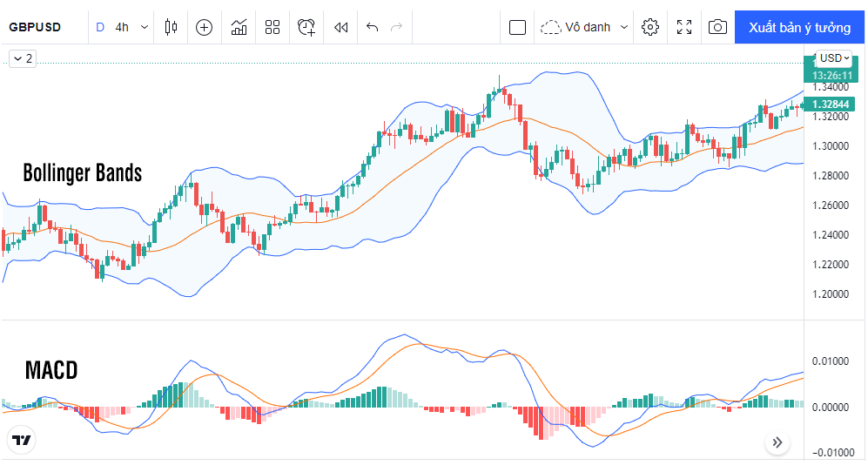Viewport: 868px width, 472px height.
Task: Click the MACD 0.00000 scale label
Action: click(x=830, y=408)
